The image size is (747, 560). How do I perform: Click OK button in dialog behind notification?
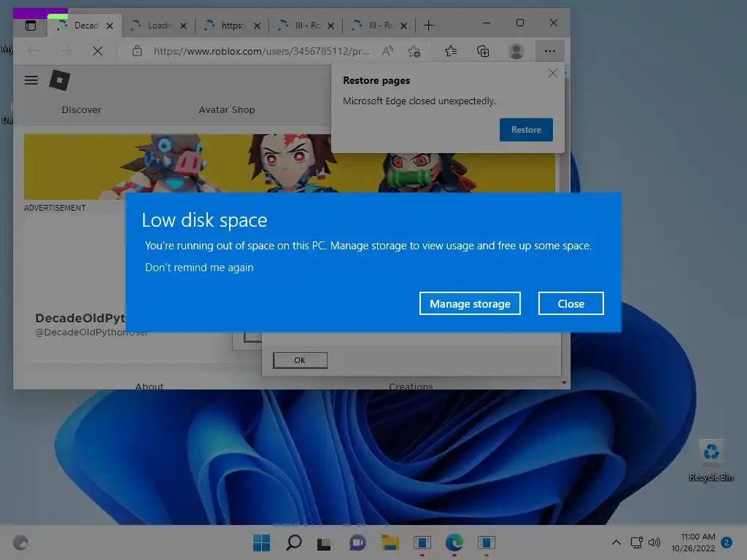[300, 360]
